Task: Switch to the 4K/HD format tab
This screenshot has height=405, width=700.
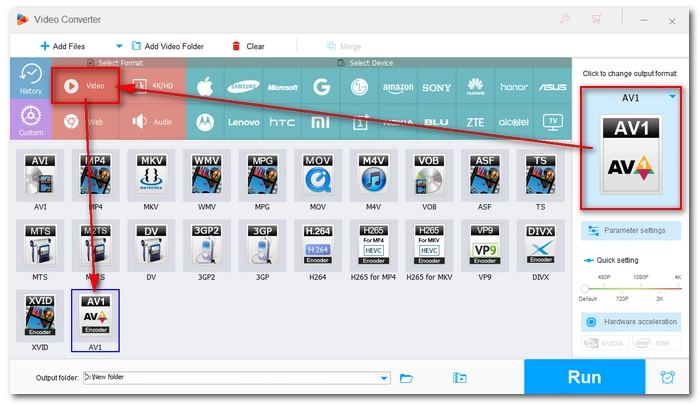Action: coord(152,86)
